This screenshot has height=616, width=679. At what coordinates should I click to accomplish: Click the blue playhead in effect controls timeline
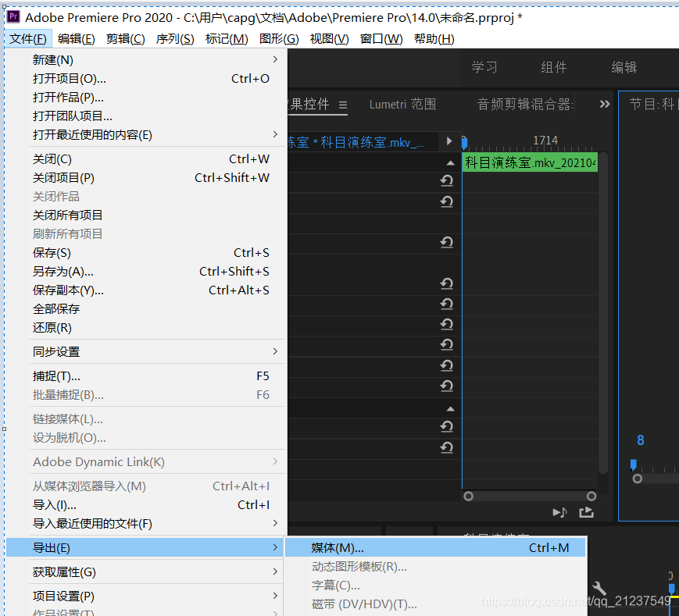[464, 142]
